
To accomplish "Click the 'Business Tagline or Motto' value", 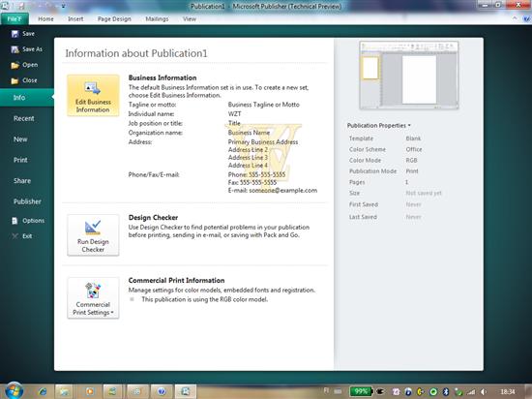I will tap(264, 105).
